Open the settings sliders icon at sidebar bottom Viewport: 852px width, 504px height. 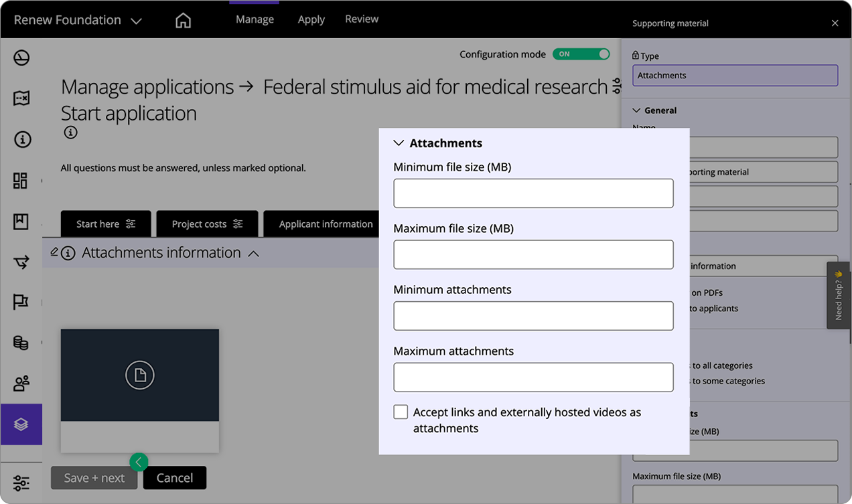pos(21,483)
